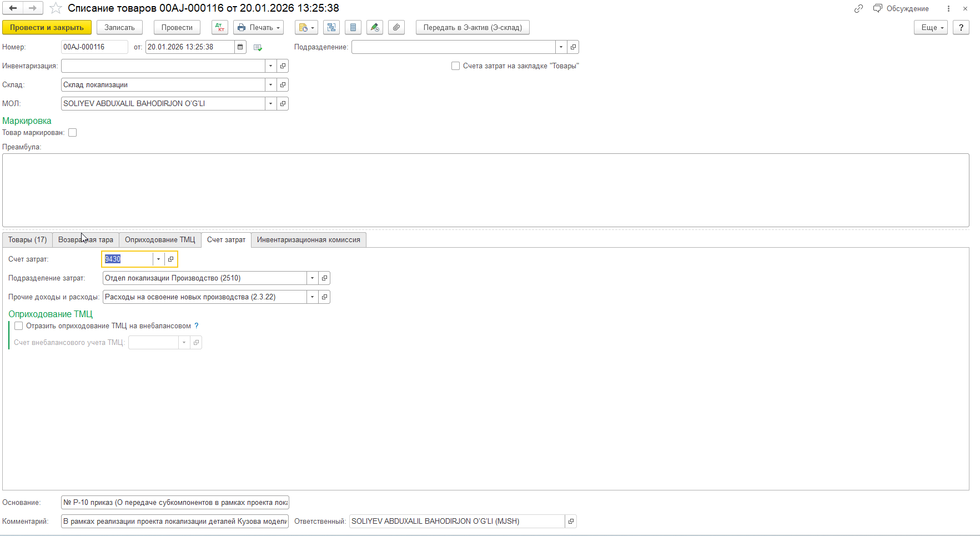Check Отразить оприходование ТМЦ на внебалансовом
The width and height of the screenshot is (980, 536).
(19, 326)
